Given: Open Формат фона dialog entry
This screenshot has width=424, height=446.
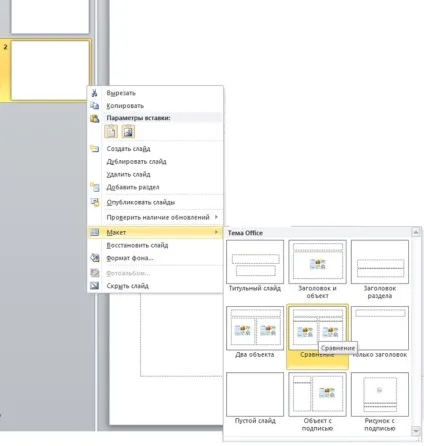Looking at the screenshot, I should coord(155,258).
